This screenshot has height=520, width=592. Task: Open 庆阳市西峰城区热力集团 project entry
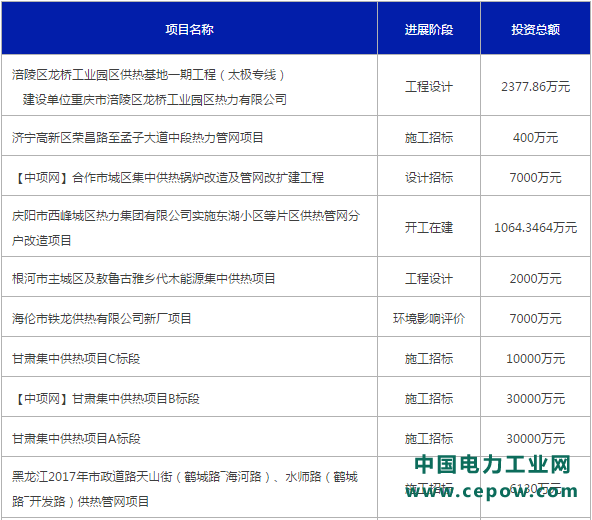186,228
